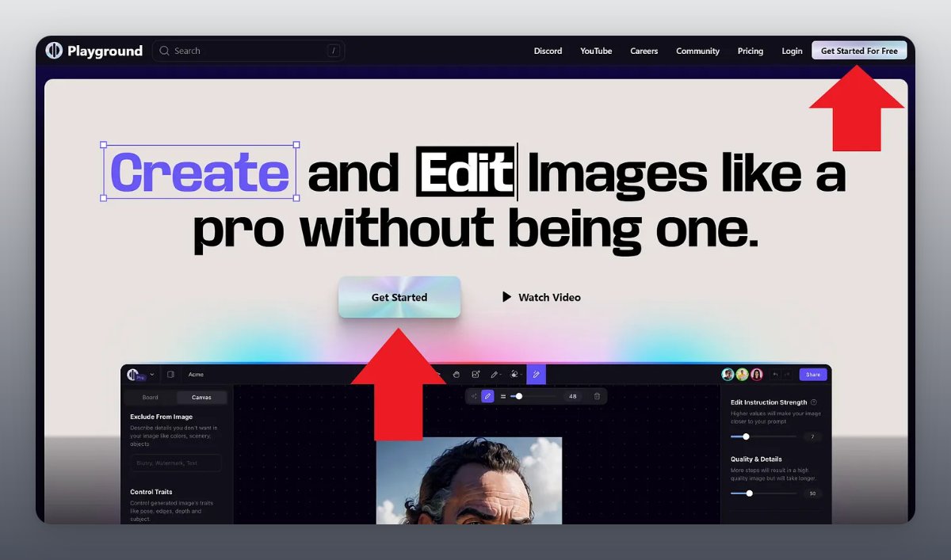This screenshot has width=951, height=560.
Task: Click the Control Traits heading
Action: (x=151, y=492)
